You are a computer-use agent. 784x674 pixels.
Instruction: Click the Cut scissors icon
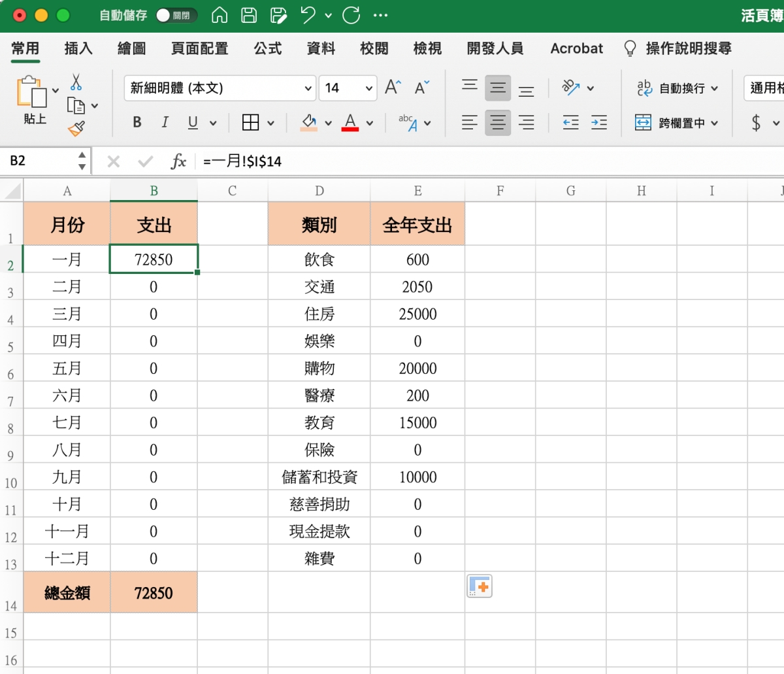point(76,82)
